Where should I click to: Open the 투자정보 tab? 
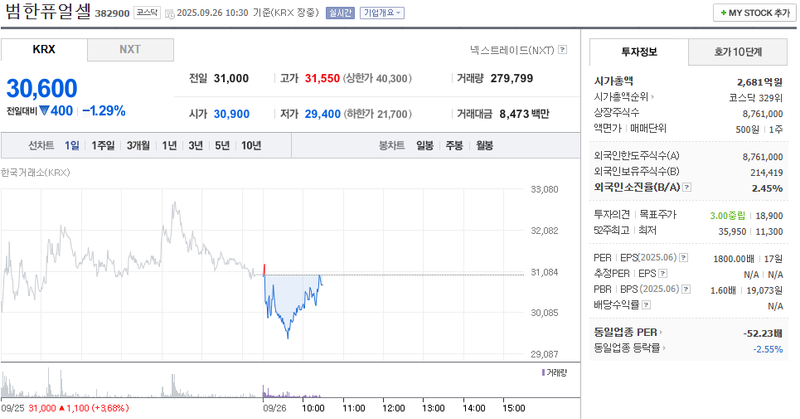[x=639, y=52]
